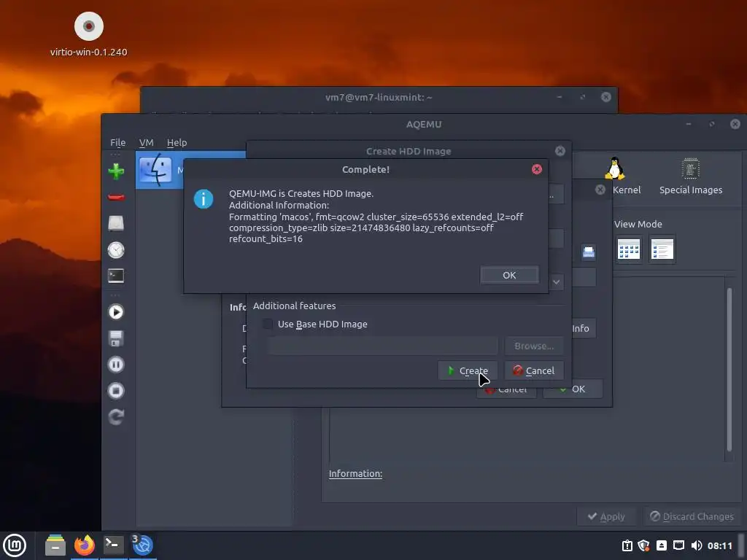Click the volume speaker tray icon
This screenshot has width=747, height=560.
coord(696,545)
